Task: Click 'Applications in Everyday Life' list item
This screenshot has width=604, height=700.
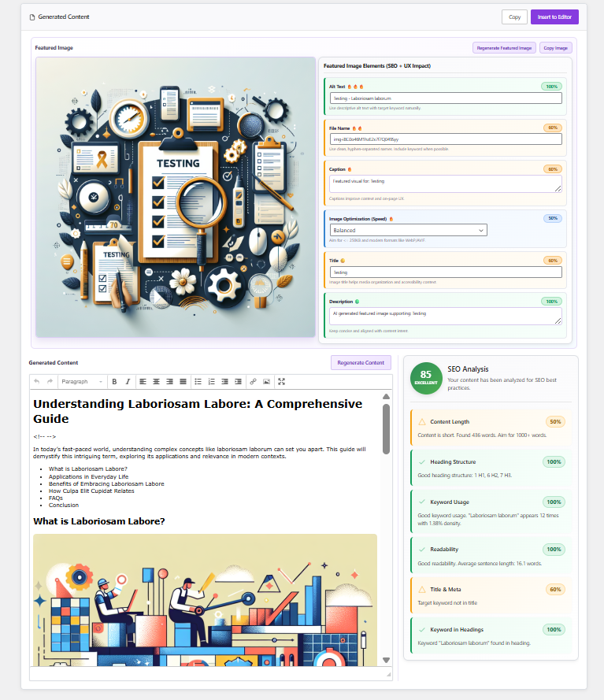Action: pyautogui.click(x=88, y=477)
